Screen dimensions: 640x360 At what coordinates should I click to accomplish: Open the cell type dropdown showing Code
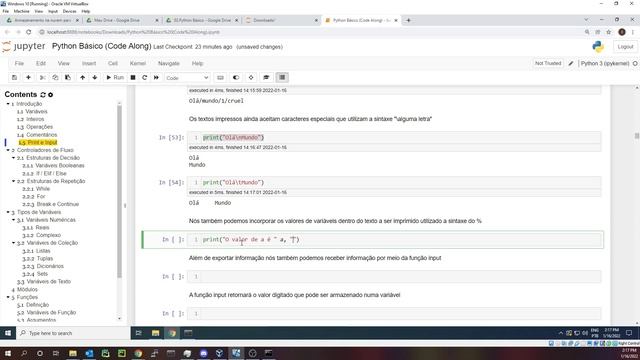187,78
